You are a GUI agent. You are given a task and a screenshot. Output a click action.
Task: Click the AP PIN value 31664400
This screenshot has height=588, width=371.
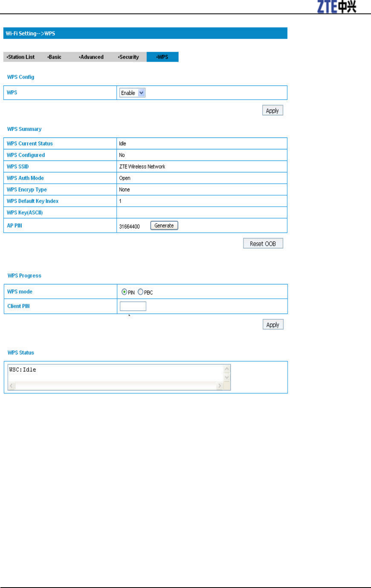coord(129,226)
